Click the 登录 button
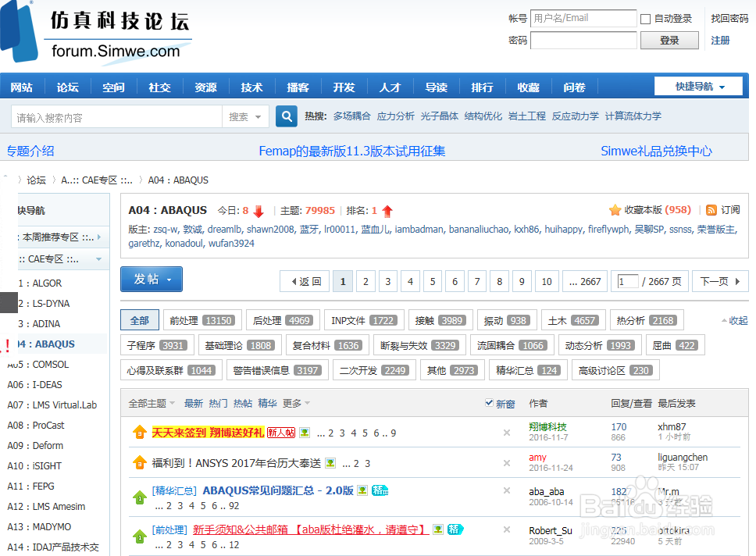 coord(669,41)
